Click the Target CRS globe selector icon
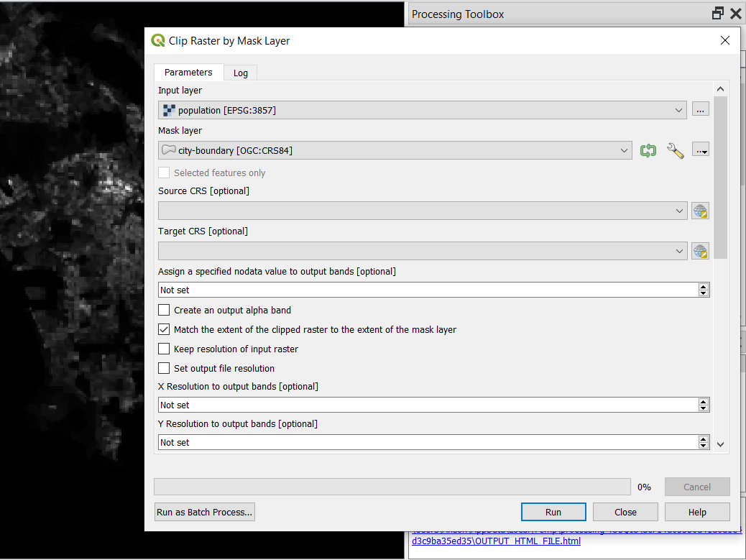Screen dimensions: 746x560 pos(700,251)
